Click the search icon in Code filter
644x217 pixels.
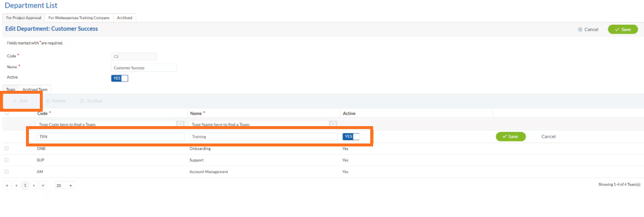click(180, 124)
